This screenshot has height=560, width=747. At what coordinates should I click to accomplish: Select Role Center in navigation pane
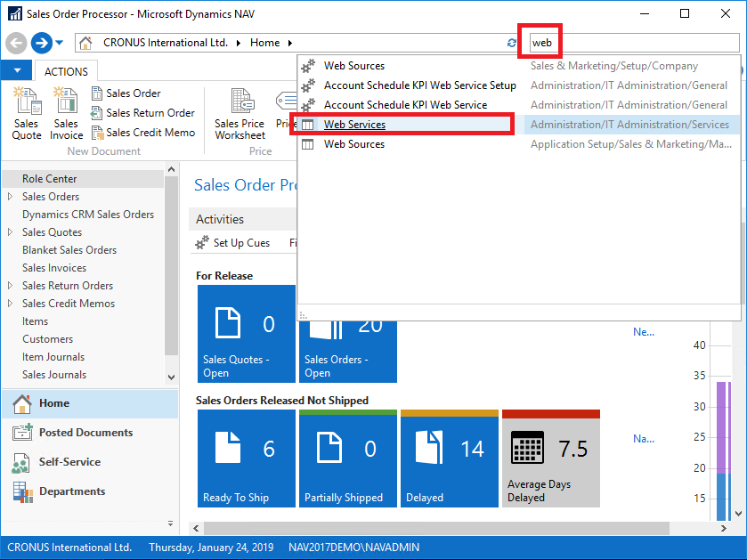click(84, 179)
